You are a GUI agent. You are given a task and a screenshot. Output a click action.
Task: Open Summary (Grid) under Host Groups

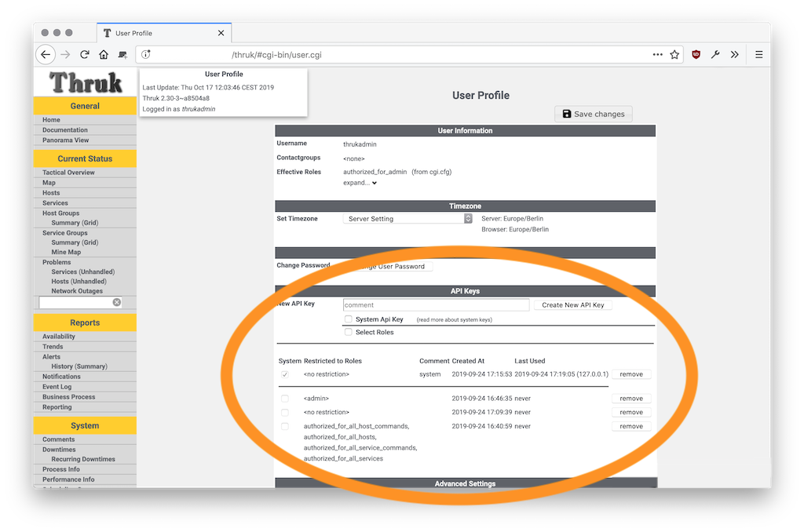[x=75, y=223]
